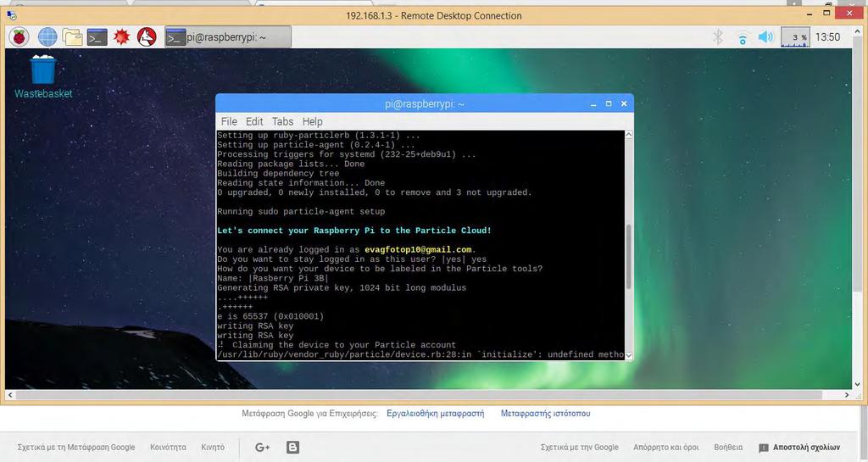
Task: Click the remote desktop scroll down arrow
Action: tap(858, 384)
